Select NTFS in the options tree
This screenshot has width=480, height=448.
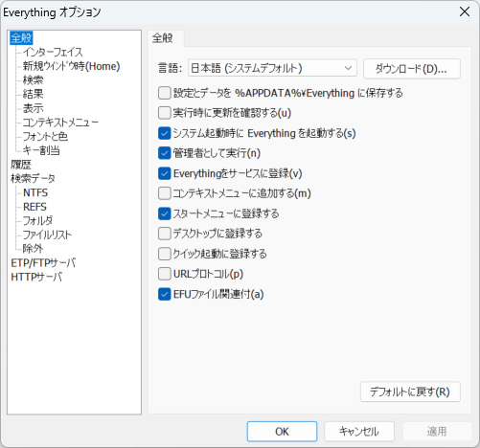35,192
